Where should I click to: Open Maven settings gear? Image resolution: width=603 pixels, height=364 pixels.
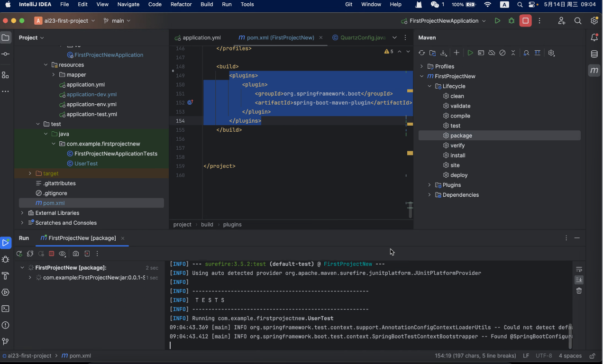tap(551, 53)
